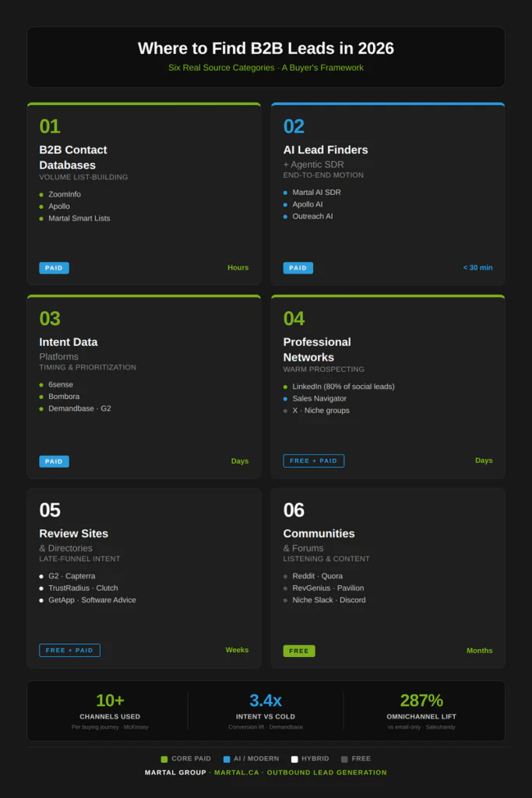Image resolution: width=532 pixels, height=798 pixels.
Task: Click the number '01' on first card
Action: point(50,126)
